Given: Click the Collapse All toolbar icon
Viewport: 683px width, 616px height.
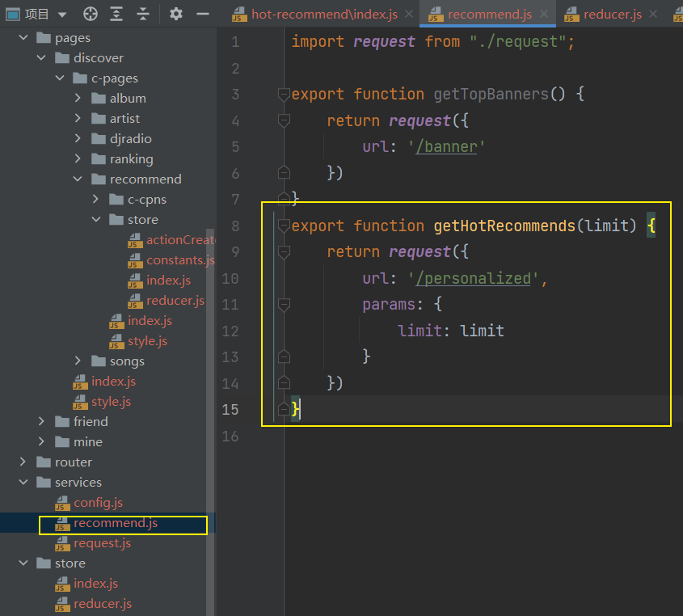Looking at the screenshot, I should point(143,15).
